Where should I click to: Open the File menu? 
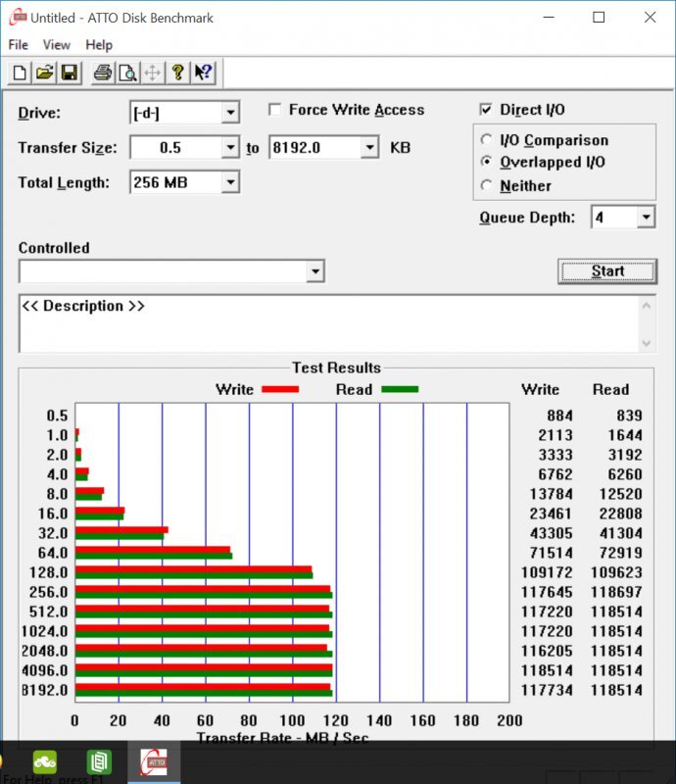point(18,45)
